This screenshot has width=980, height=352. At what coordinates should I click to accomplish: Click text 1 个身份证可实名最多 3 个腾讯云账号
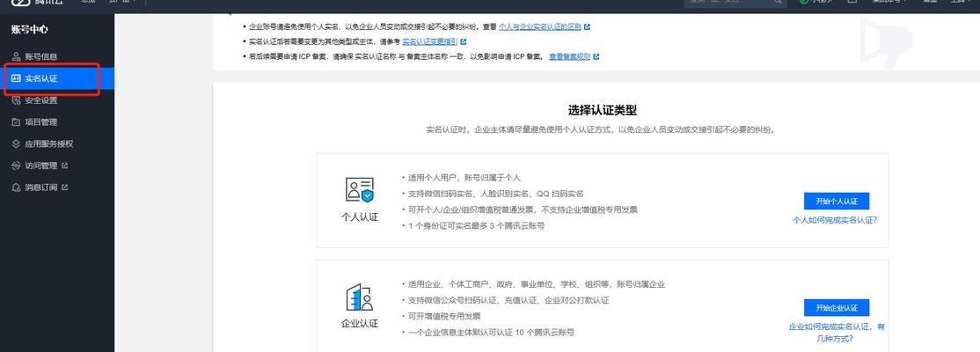pos(476,225)
